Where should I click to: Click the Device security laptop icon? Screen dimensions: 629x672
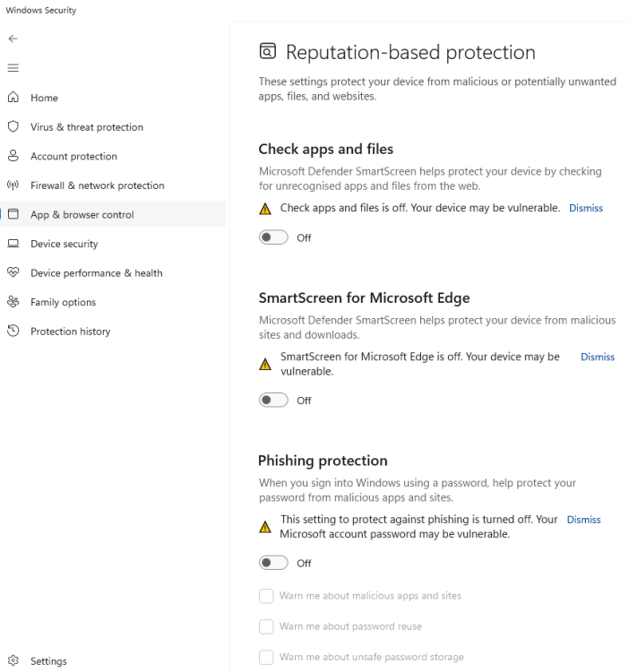point(13,244)
